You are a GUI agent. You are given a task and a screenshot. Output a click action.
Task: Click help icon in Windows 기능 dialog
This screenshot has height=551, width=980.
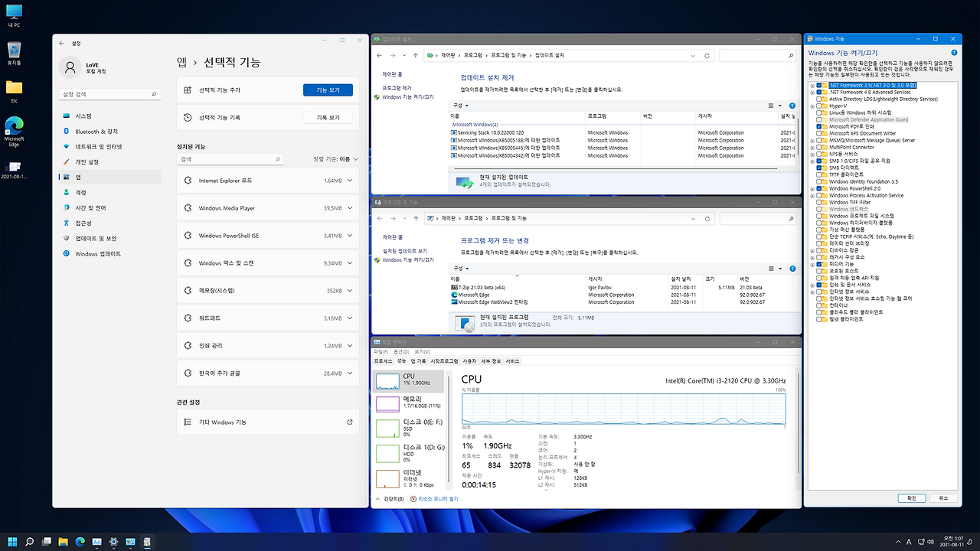click(954, 53)
